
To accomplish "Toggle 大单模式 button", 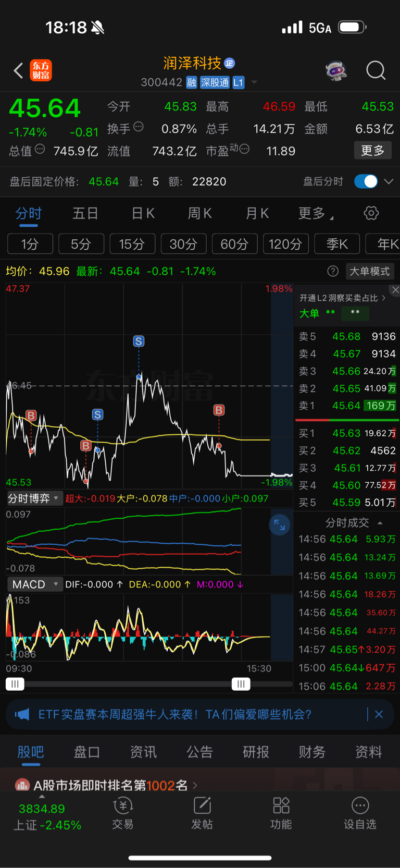I will (370, 271).
